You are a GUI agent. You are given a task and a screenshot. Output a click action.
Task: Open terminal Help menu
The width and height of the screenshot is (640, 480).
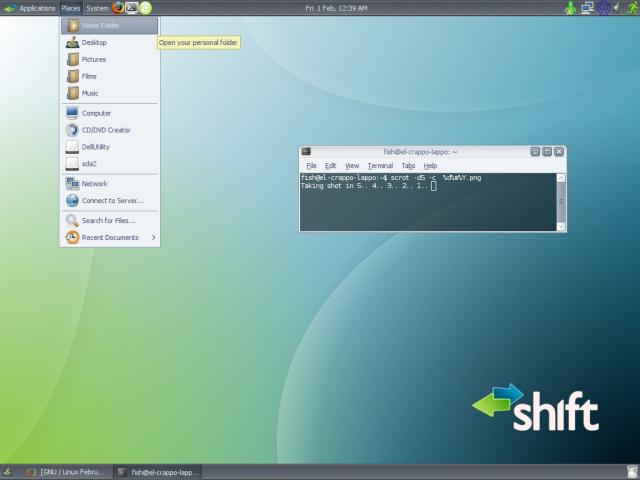tap(430, 165)
